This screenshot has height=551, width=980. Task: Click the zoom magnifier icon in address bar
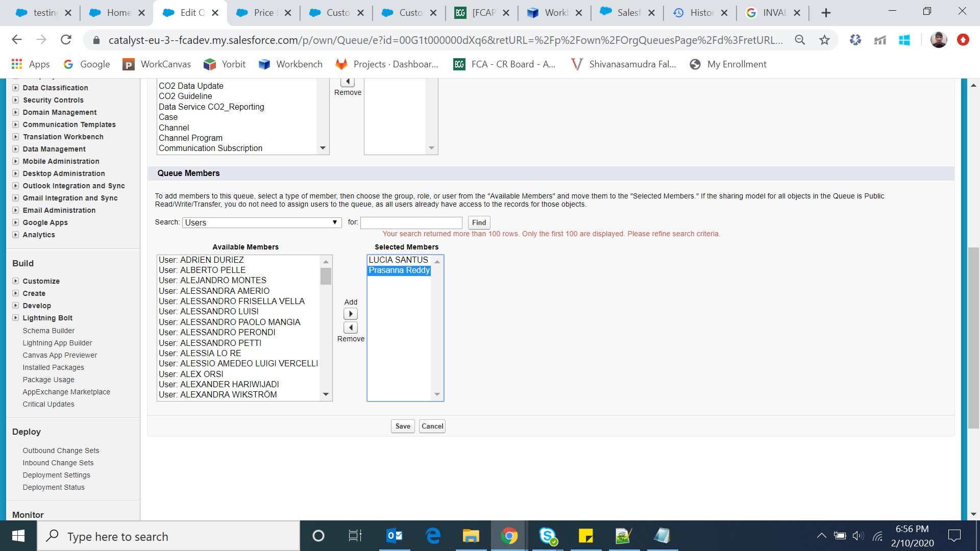pos(800,40)
